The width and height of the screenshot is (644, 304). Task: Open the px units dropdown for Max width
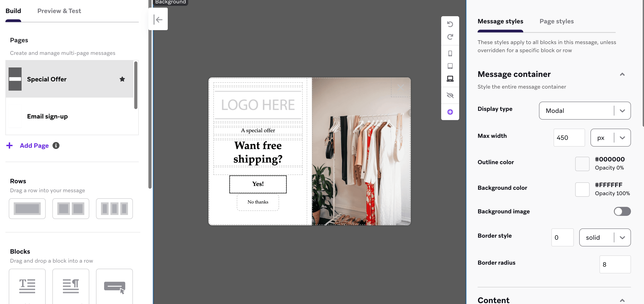[611, 138]
